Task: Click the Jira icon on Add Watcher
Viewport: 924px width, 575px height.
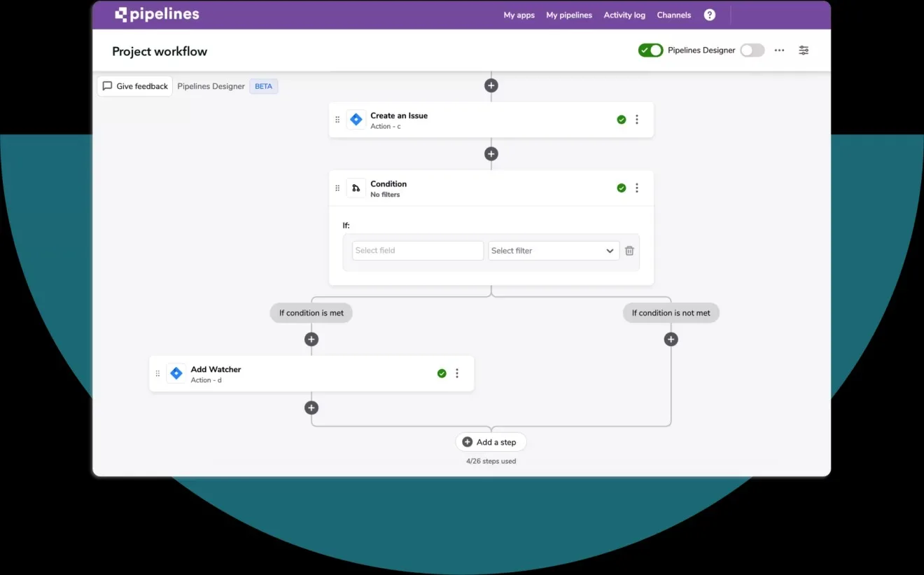Action: click(176, 373)
